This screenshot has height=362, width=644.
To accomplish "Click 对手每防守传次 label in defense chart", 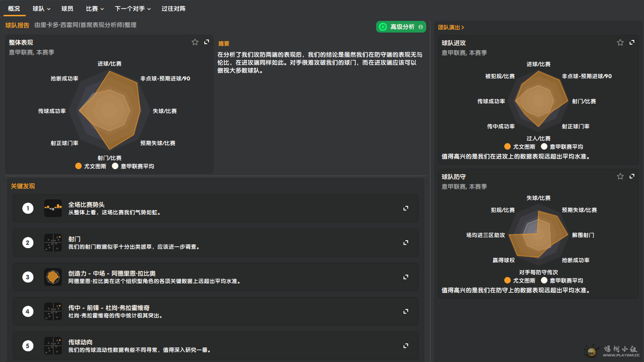I will [x=539, y=272].
